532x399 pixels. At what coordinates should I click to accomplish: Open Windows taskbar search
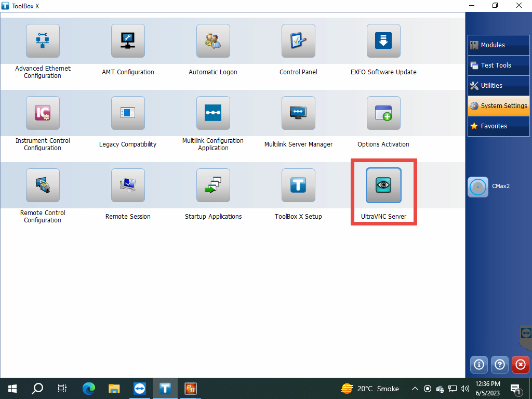(x=37, y=389)
